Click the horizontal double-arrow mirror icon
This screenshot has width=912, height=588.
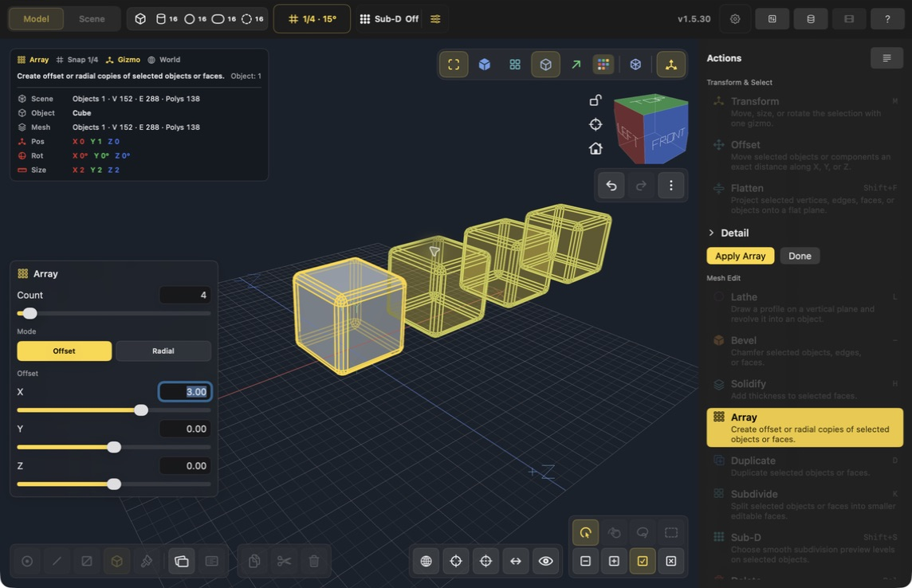click(515, 561)
